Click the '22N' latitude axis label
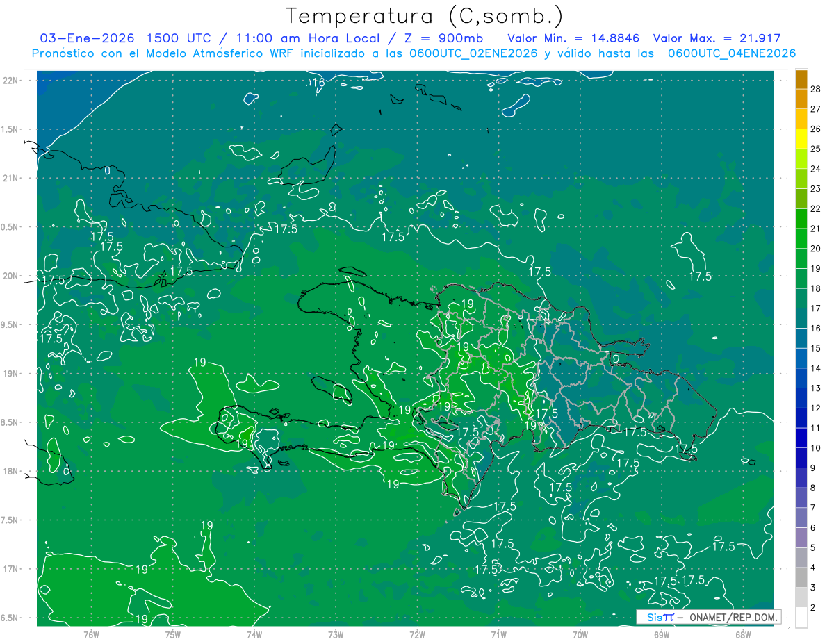Viewport: 834px width, 644px height. tap(11, 80)
